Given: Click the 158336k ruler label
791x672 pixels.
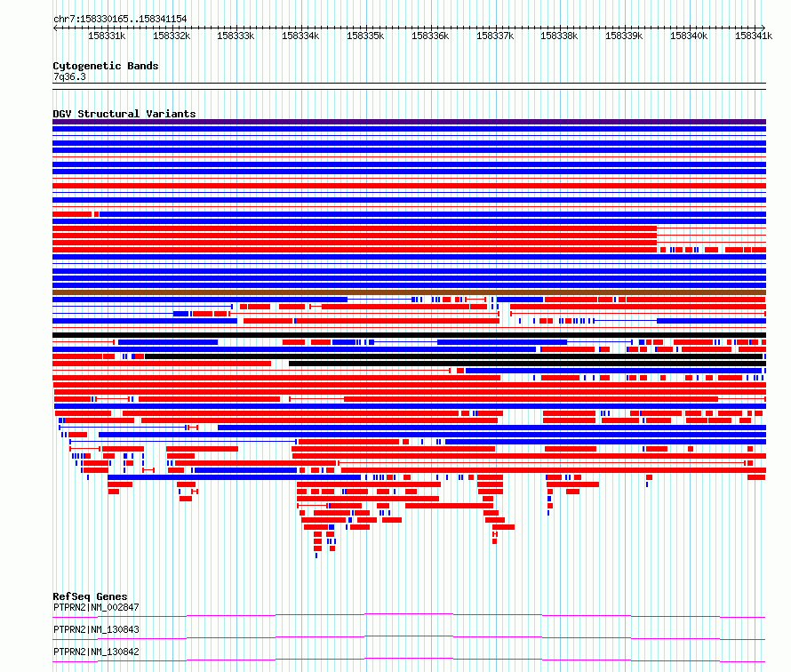Looking at the screenshot, I should click(x=430, y=36).
